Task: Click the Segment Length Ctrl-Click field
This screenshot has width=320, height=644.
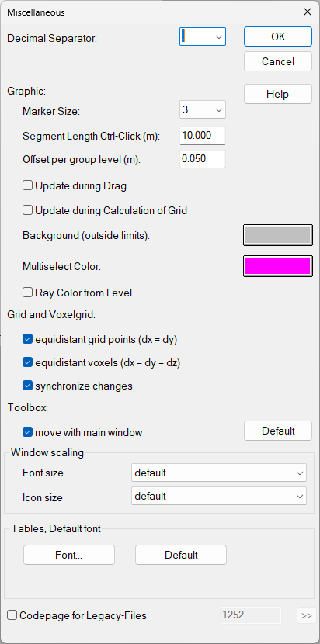Action: [203, 136]
